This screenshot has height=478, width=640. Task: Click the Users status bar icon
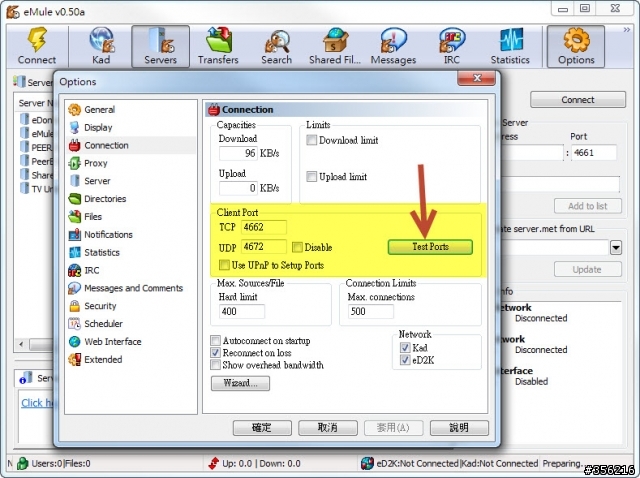(x=22, y=463)
